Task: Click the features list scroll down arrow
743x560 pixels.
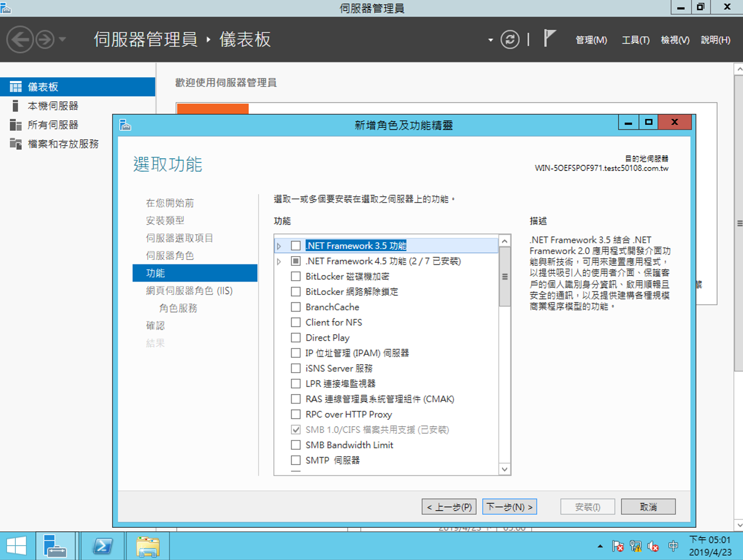Action: [x=504, y=469]
